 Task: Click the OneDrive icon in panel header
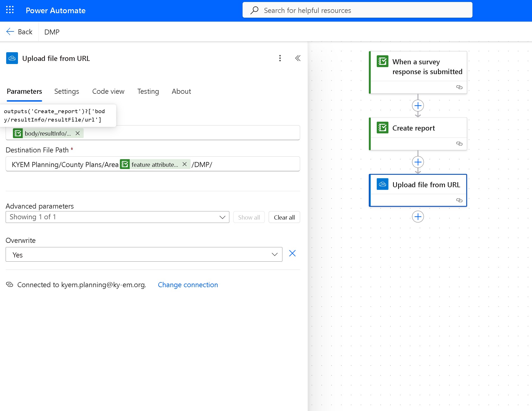click(x=12, y=58)
